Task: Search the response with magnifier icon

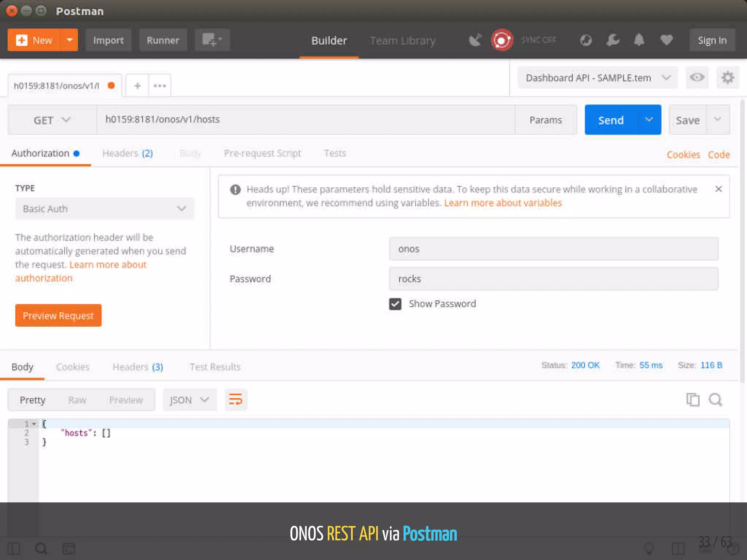Action: pos(715,400)
